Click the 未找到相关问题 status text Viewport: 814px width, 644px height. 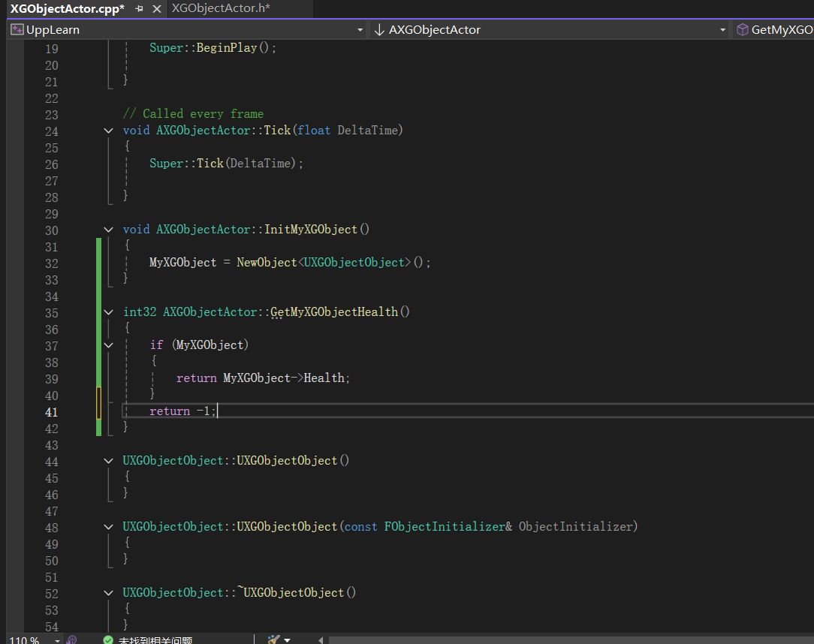pyautogui.click(x=155, y=640)
